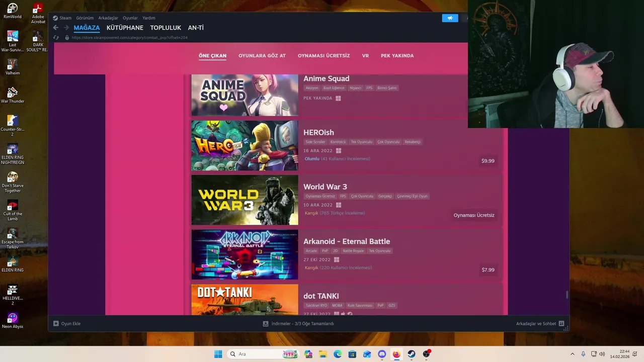
Task: Open the HEROish game thumbnail
Action: point(245,145)
